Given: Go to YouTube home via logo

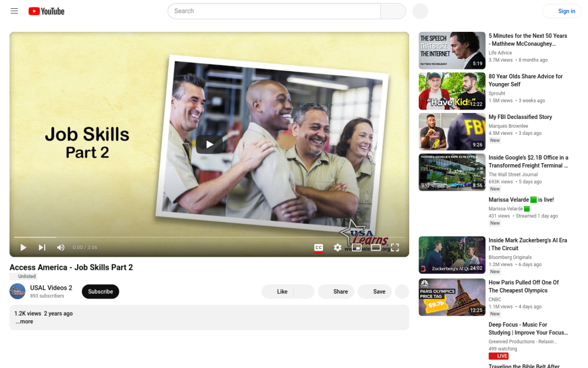Looking at the screenshot, I should pos(46,11).
